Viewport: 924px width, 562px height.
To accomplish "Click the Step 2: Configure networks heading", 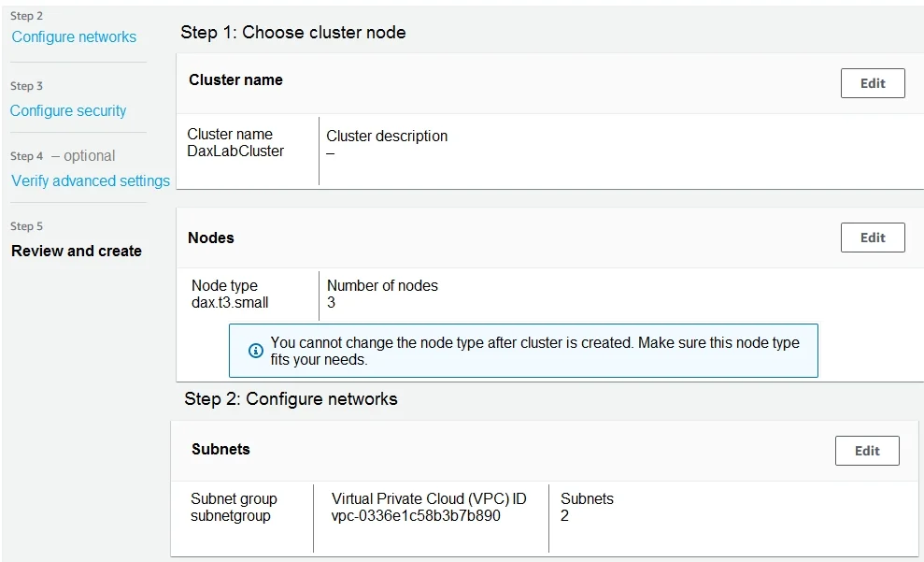I will 291,399.
